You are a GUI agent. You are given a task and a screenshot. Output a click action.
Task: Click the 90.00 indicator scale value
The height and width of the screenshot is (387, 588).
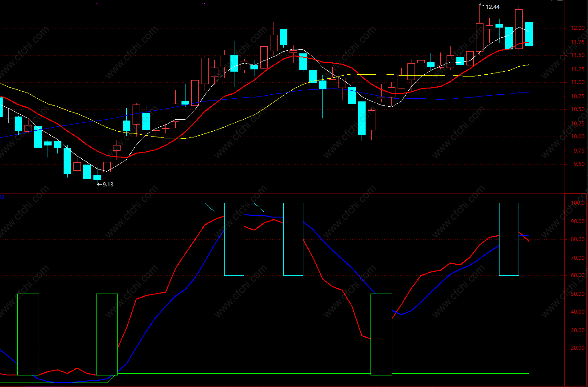577,222
